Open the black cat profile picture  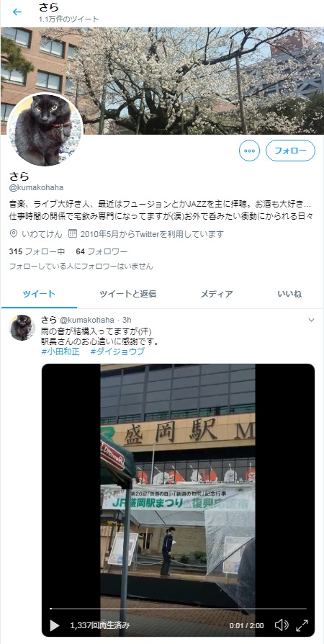(45, 130)
